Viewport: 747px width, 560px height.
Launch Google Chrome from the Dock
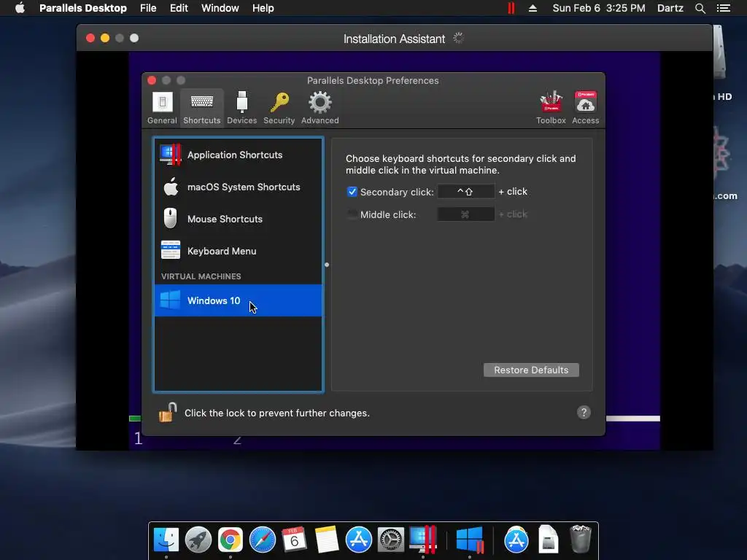pos(231,540)
